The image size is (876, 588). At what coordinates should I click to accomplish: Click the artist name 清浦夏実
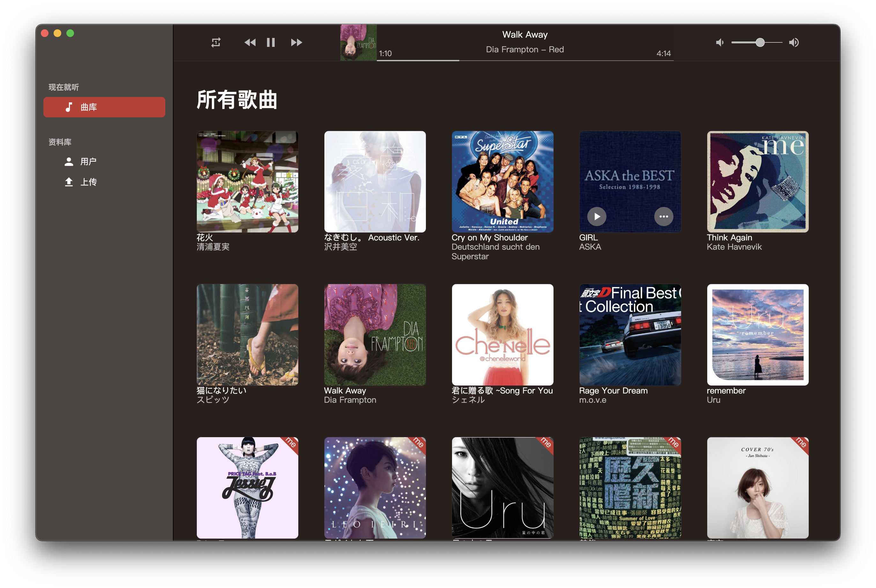(213, 247)
